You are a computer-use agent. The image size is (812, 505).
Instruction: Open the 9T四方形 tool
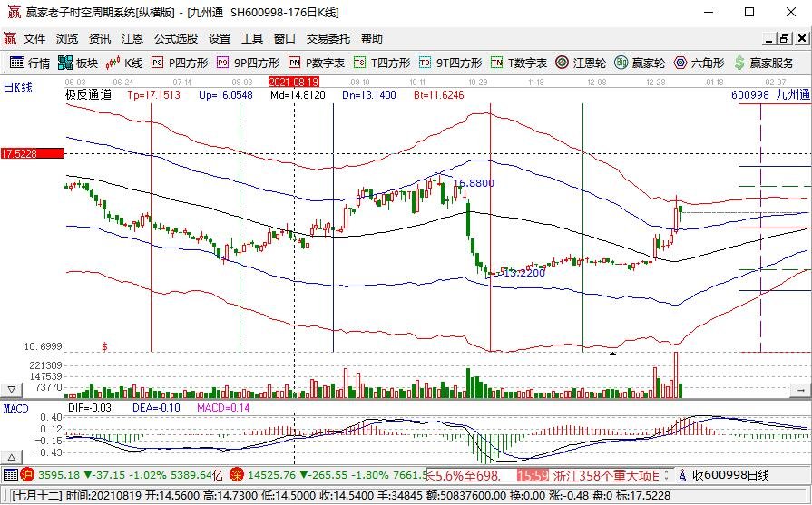450,63
